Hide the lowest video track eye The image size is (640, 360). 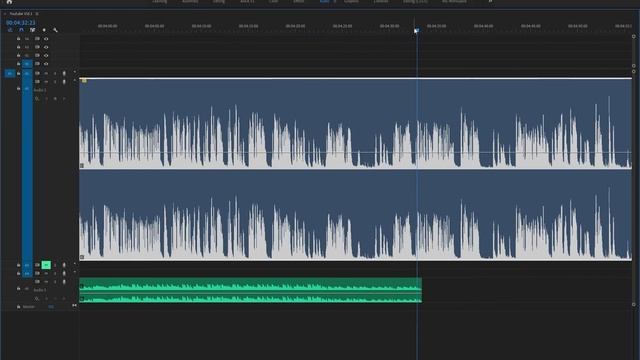tap(46, 64)
